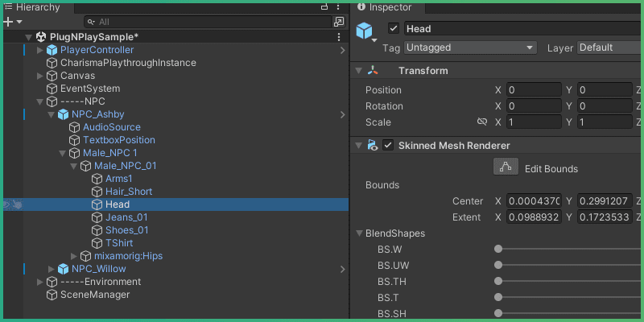Screen dimensions: 644x322
Task: Expand the mixamorig:Hips node
Action: pos(73,256)
